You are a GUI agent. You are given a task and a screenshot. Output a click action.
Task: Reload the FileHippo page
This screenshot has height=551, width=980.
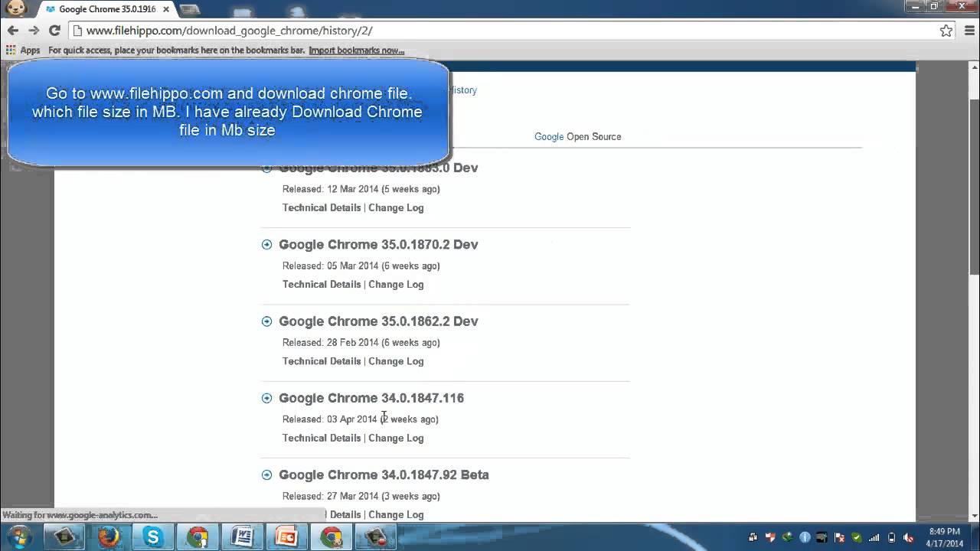point(54,31)
